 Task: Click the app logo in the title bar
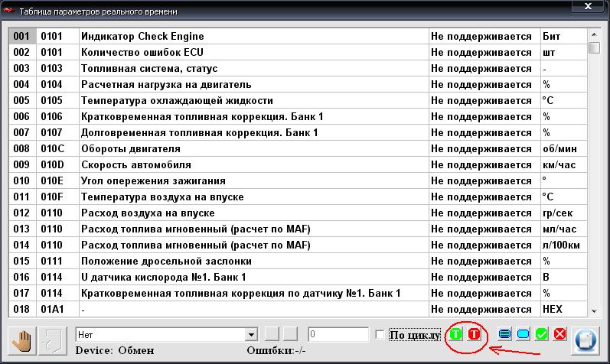(9, 11)
